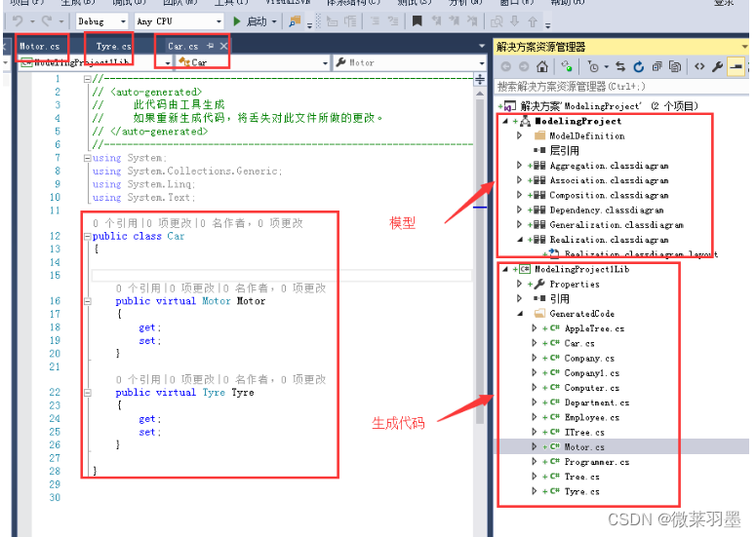756x537 pixels.
Task: Collapse the Car class code block outline
Action: 87,236
